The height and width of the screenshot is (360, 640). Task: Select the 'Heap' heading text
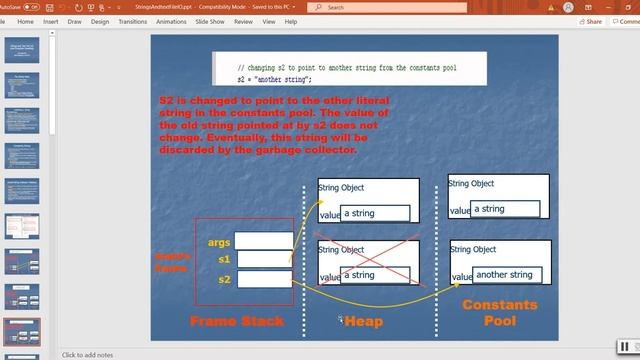(x=364, y=322)
